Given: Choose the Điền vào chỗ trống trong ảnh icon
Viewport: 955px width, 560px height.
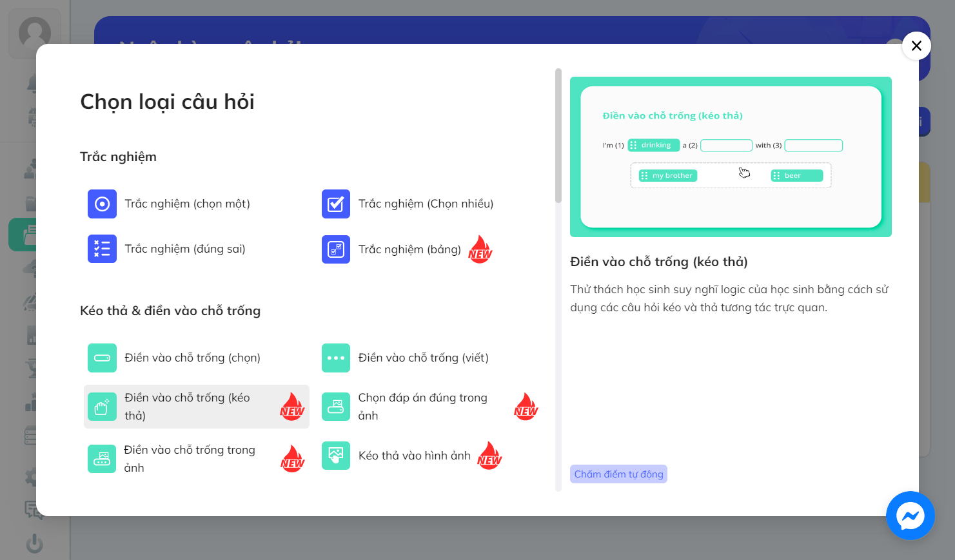Looking at the screenshot, I should 102,459.
